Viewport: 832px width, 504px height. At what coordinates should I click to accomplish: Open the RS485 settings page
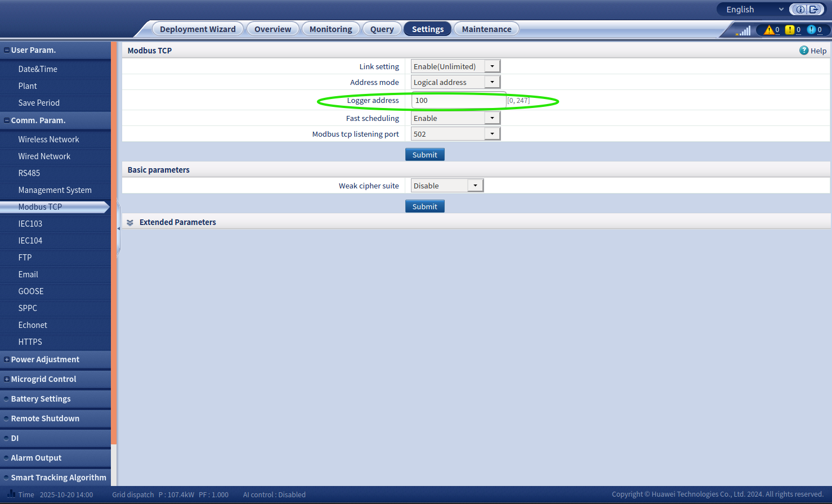click(x=29, y=173)
